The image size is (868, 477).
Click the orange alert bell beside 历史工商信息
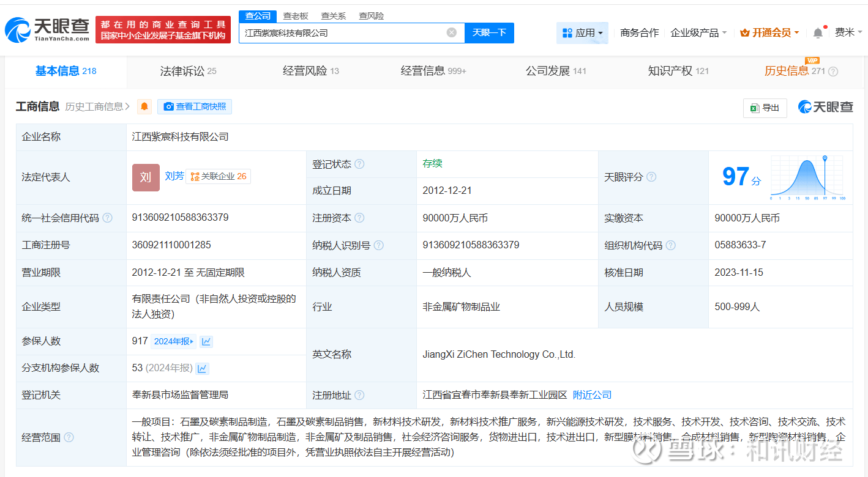(144, 106)
